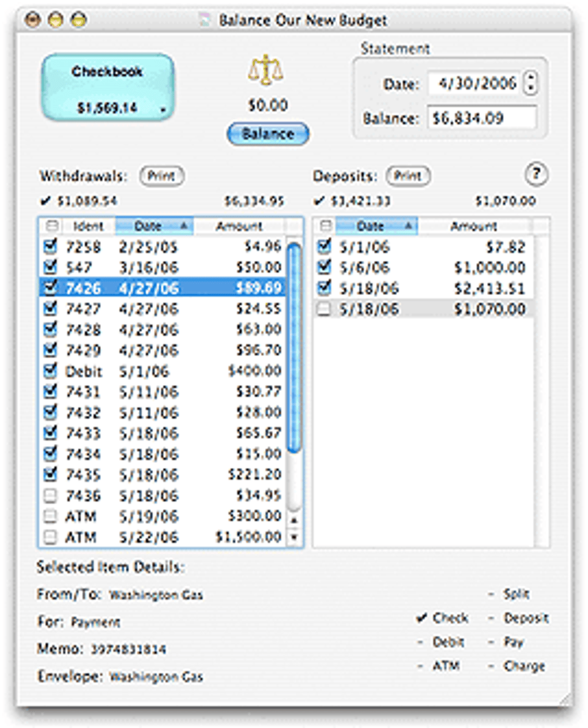The image size is (588, 728).
Task: Select withdrawal 7429 for $96.70
Action: pos(163,350)
